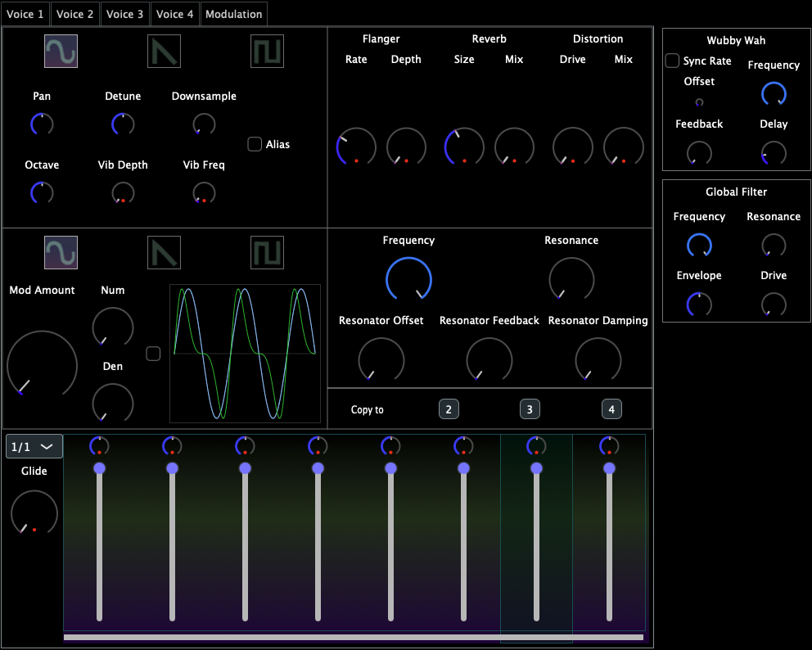Screen dimensions: 812x650
Task: Switch to the Voice 2 tab
Action: [74, 13]
